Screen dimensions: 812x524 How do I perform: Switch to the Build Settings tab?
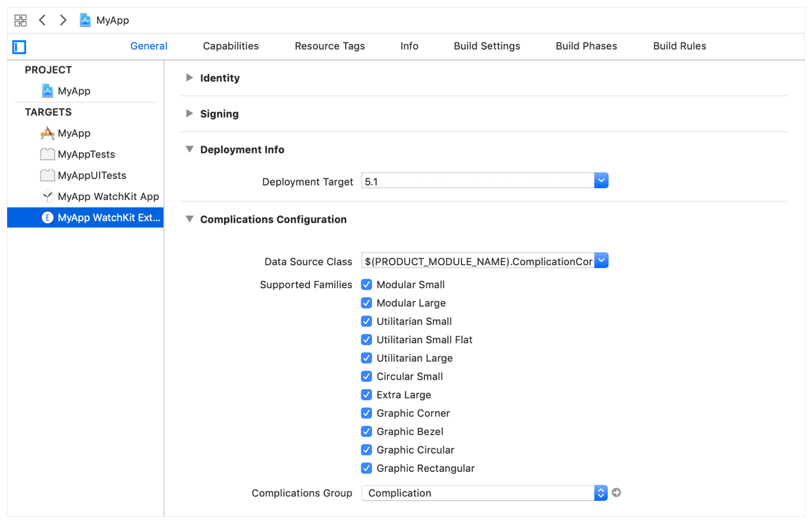pos(487,46)
